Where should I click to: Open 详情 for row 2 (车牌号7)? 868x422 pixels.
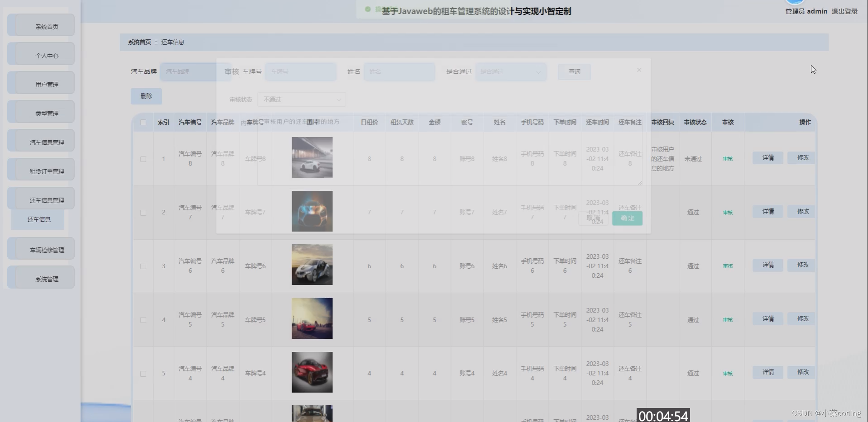768,211
